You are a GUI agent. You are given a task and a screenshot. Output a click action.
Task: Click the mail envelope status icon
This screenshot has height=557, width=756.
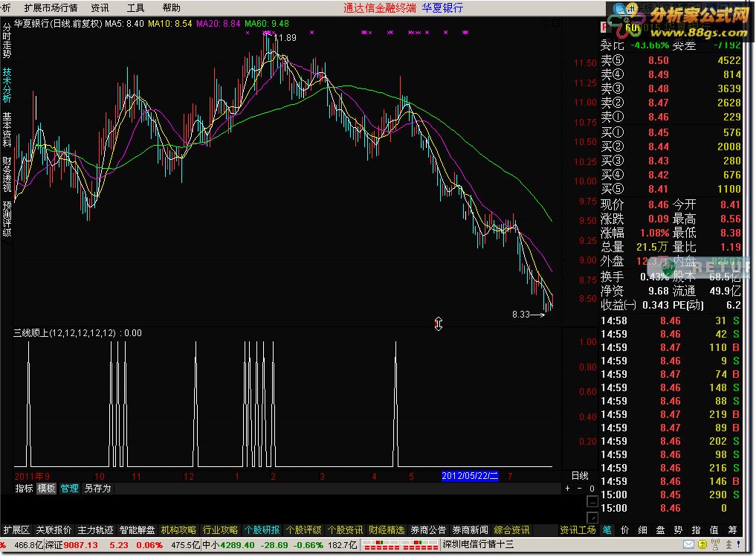[x=688, y=544]
